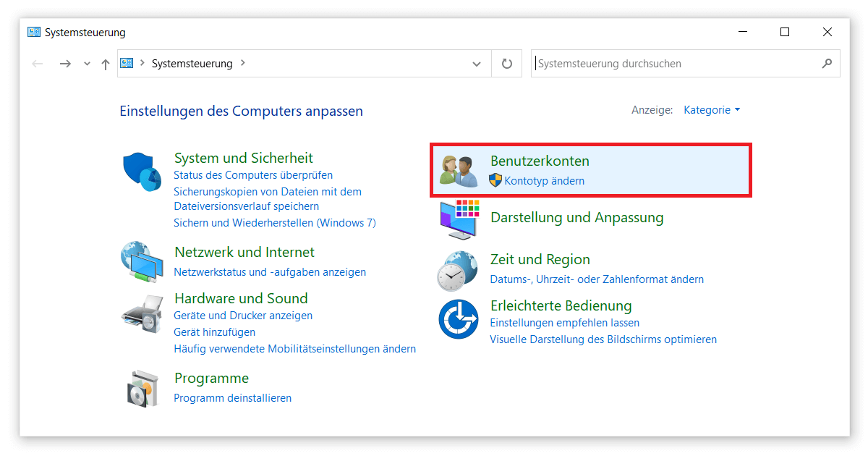Open the Kategorie view dropdown
The width and height of the screenshot is (868, 456).
point(712,109)
